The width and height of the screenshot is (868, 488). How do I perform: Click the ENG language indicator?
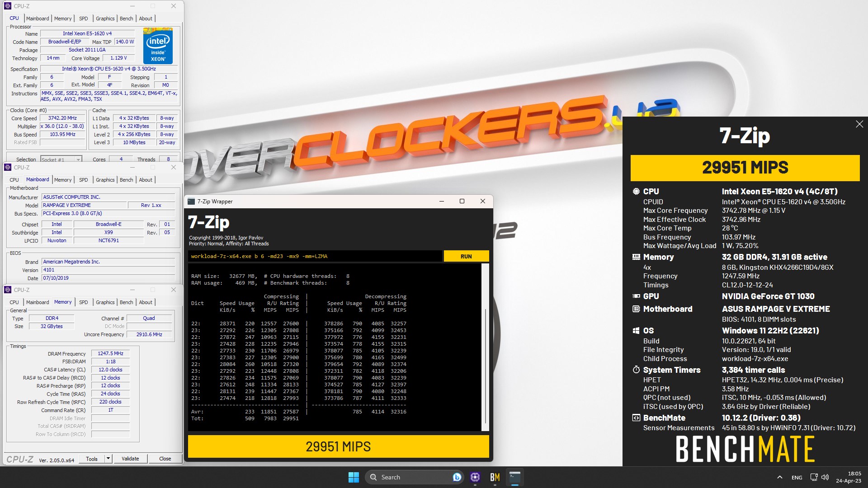[797, 478]
